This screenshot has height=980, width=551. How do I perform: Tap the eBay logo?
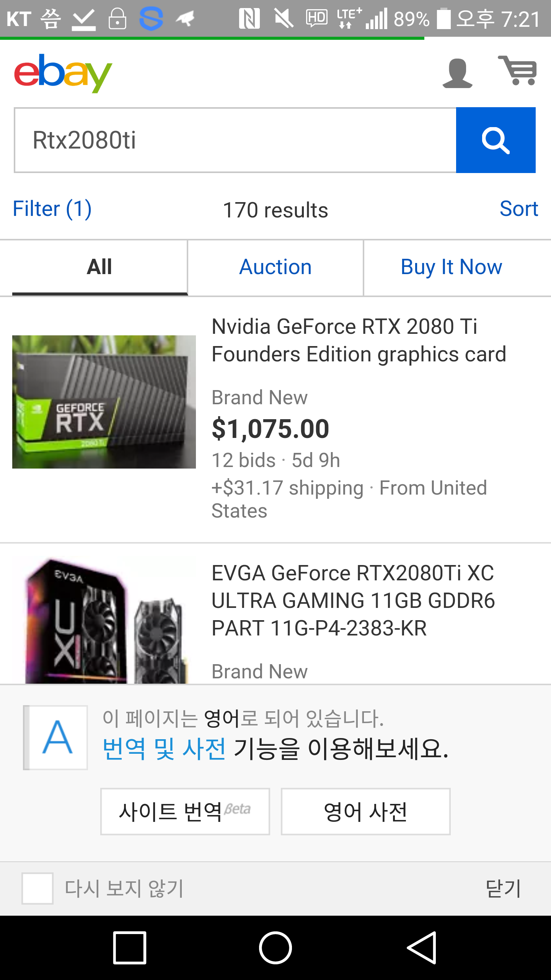pos(63,73)
